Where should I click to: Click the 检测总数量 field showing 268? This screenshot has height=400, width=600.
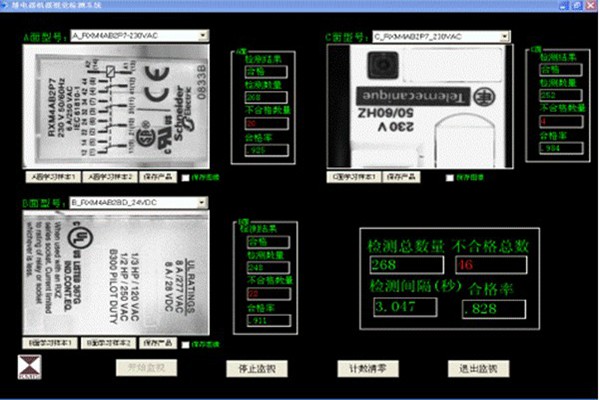407,264
